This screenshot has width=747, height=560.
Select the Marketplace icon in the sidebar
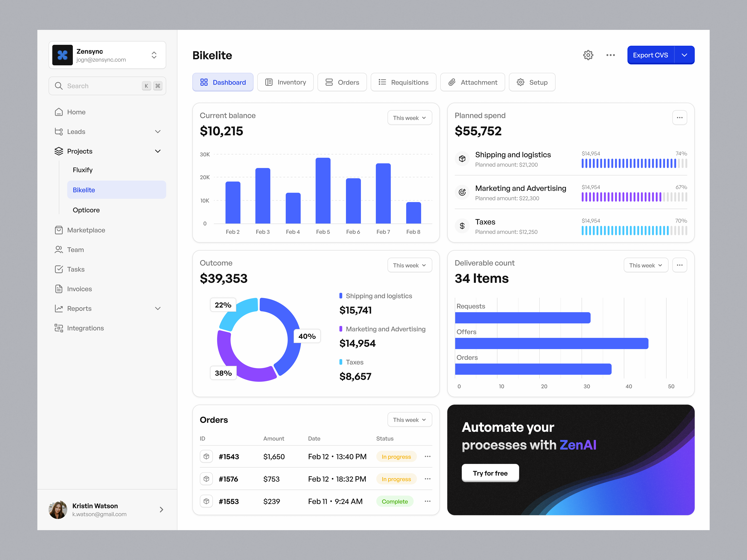point(59,230)
